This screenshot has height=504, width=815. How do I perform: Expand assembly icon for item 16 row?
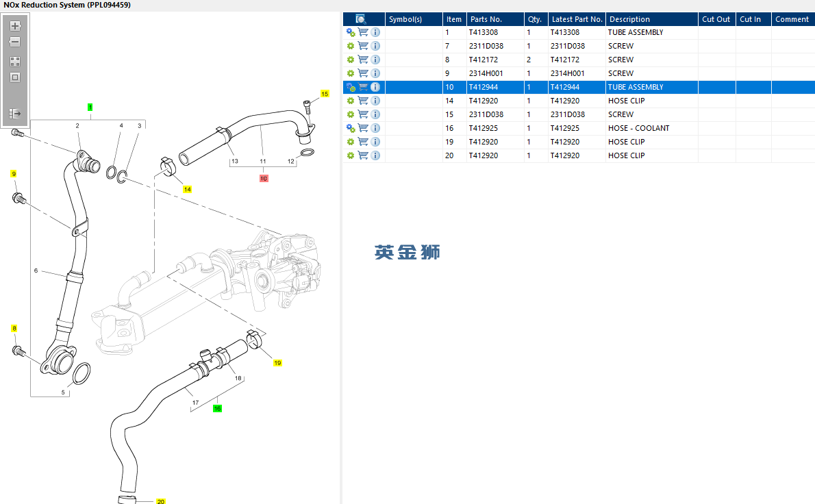click(x=351, y=128)
